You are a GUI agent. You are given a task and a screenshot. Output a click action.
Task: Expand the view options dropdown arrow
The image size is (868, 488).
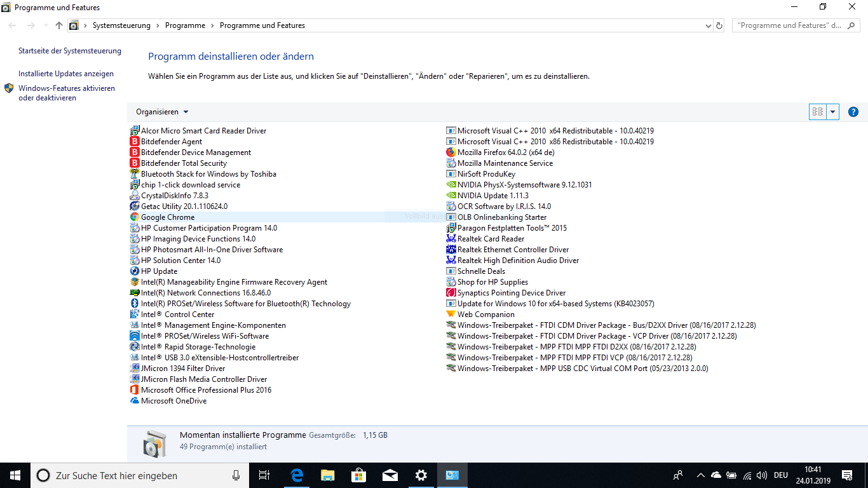click(x=833, y=112)
